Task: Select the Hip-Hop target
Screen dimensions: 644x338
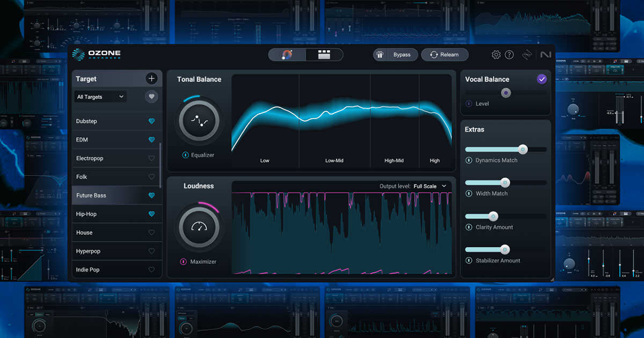Action: coord(116,214)
